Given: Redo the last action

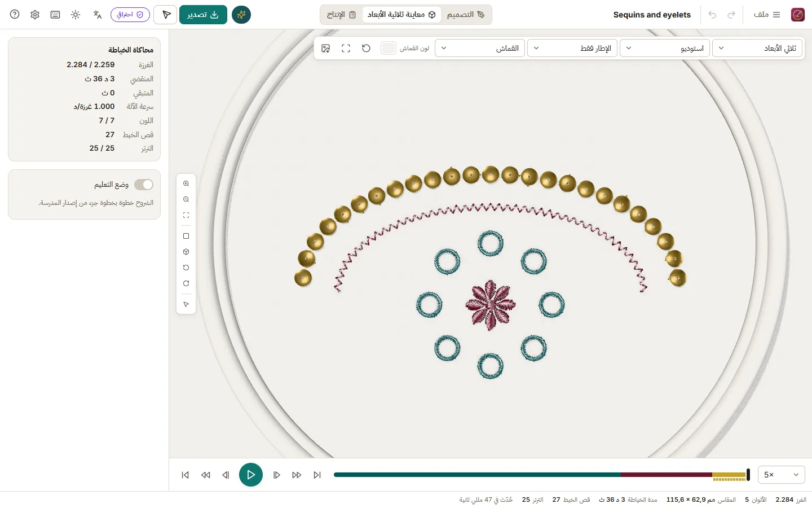Looking at the screenshot, I should 731,15.
